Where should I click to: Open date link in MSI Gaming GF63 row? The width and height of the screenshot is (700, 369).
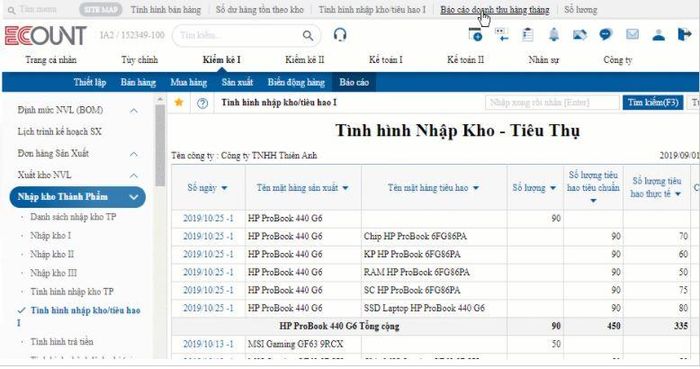[x=208, y=344]
